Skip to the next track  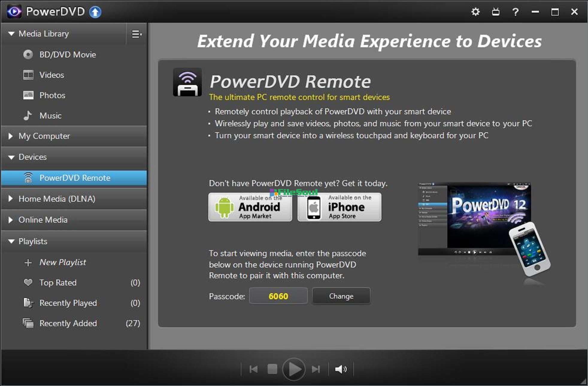tap(316, 369)
